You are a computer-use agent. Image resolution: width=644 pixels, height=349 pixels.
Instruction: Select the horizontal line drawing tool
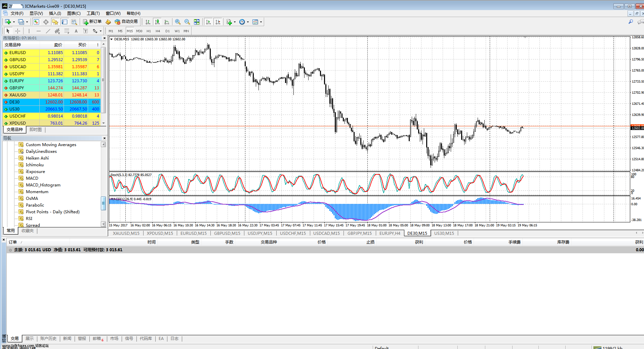[39, 31]
